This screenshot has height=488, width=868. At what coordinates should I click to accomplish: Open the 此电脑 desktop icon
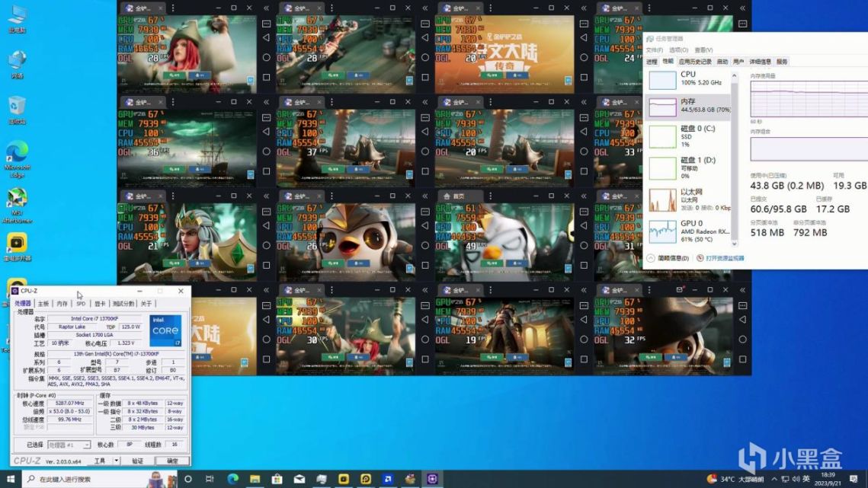click(x=18, y=18)
